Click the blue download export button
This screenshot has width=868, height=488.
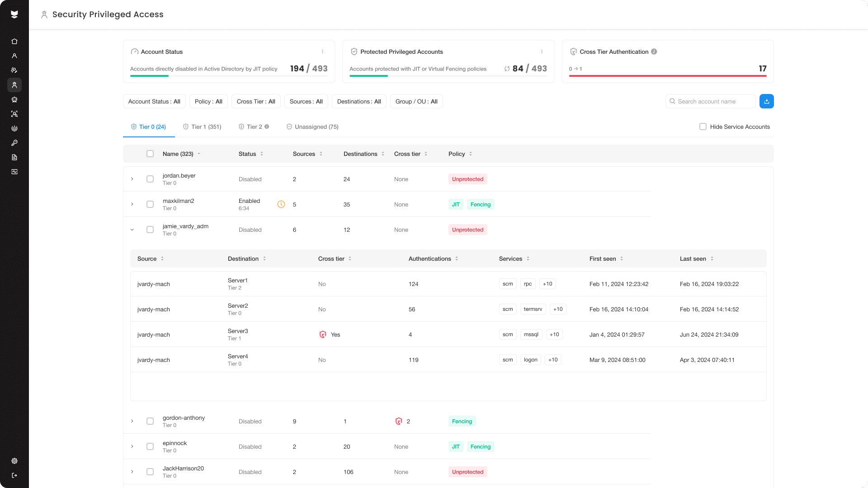pos(766,101)
